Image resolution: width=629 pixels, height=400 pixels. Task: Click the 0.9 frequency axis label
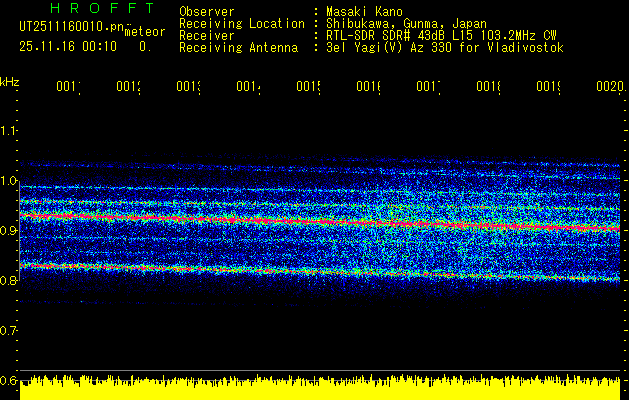pos(9,231)
